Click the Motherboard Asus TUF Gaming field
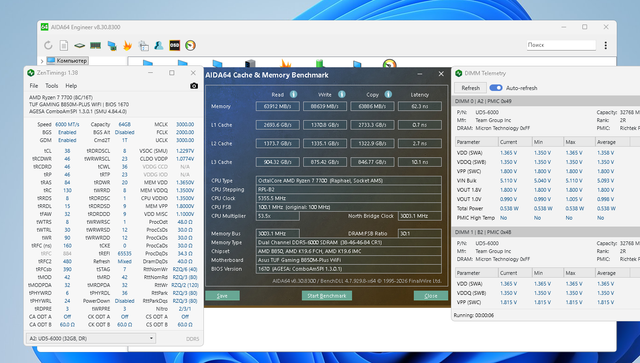 349,260
